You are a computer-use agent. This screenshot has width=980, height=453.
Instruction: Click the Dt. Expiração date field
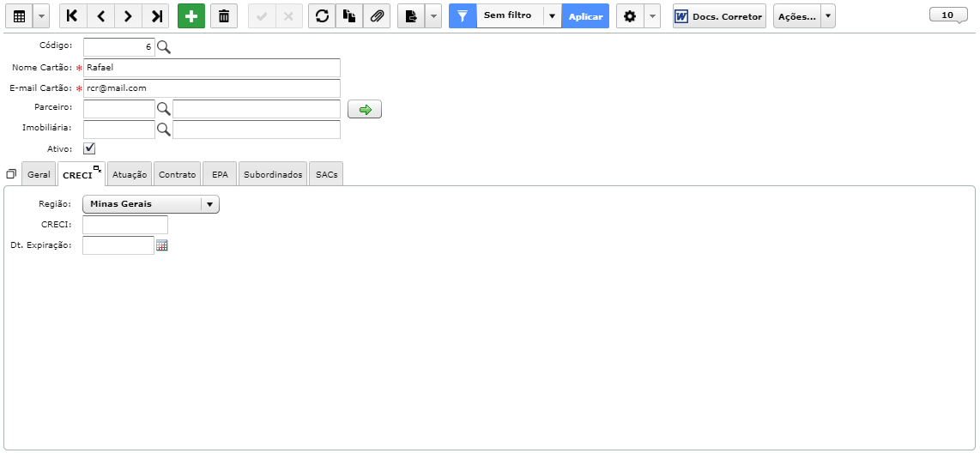(118, 245)
